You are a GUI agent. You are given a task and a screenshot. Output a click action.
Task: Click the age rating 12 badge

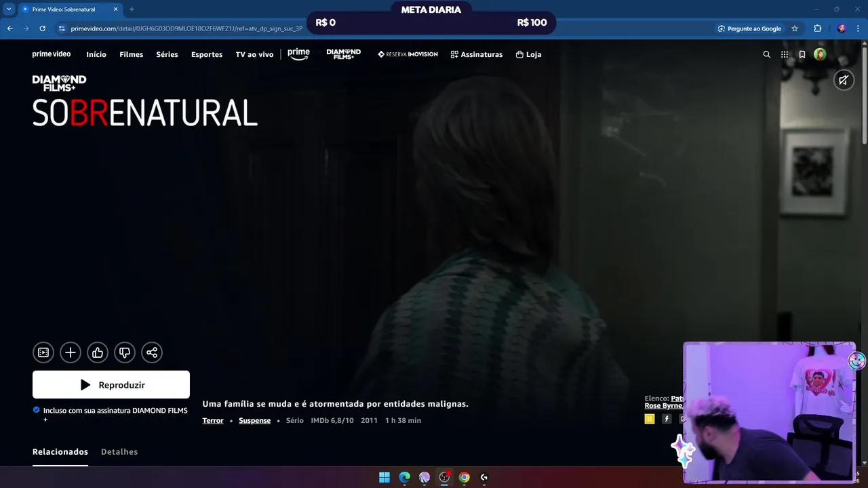pyautogui.click(x=650, y=420)
